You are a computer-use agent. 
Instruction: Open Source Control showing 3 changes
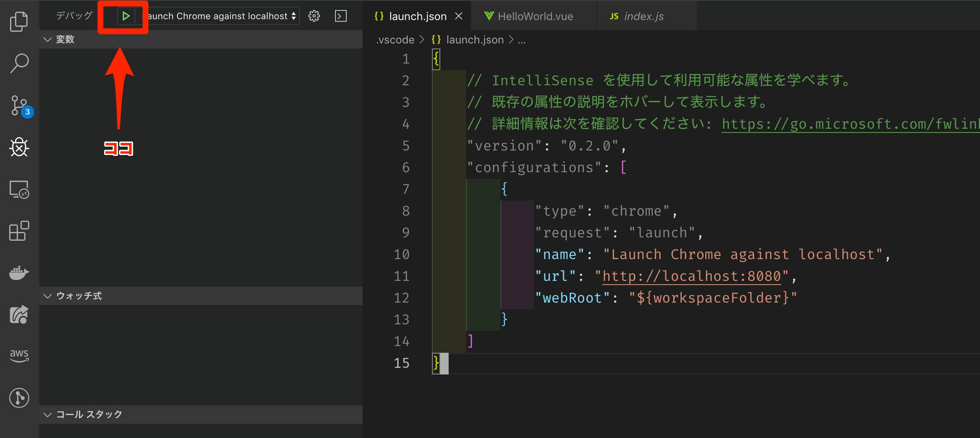click(19, 105)
